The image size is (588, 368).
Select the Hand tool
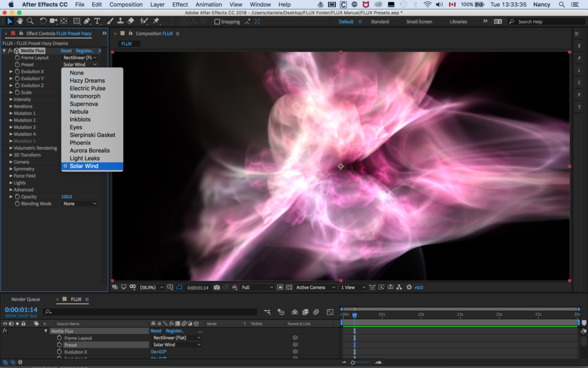(20, 21)
